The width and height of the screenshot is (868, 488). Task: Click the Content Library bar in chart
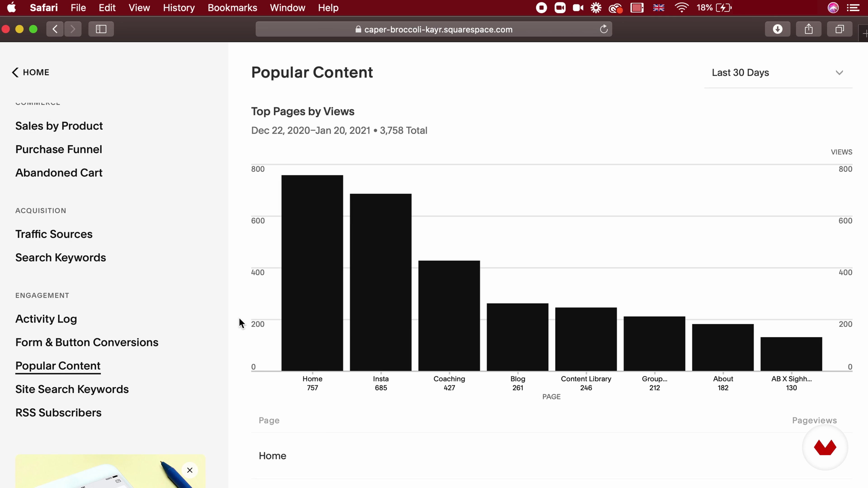tap(586, 339)
